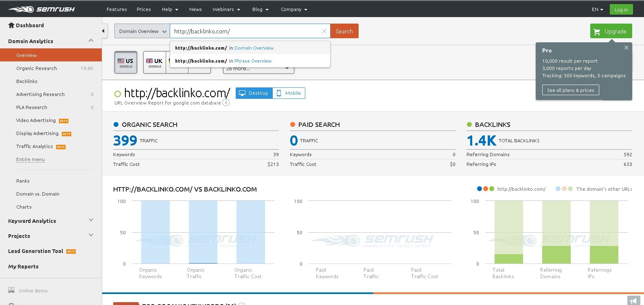
Task: Select Overview in sidebar
Action: coord(51,55)
